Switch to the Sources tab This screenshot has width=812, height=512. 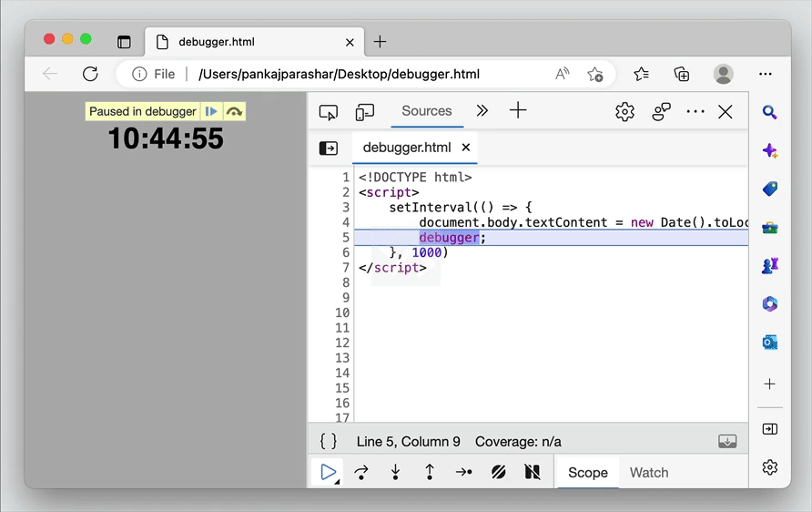(x=427, y=111)
